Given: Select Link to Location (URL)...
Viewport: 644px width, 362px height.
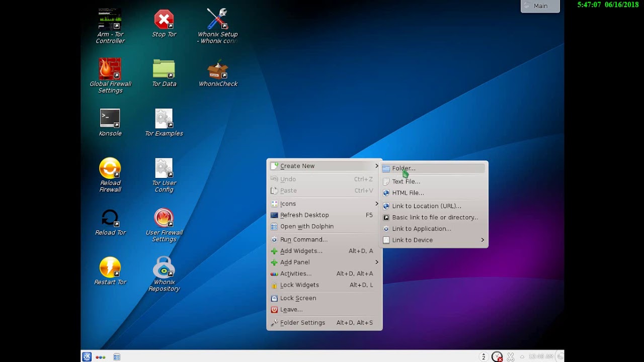Looking at the screenshot, I should tap(434, 206).
